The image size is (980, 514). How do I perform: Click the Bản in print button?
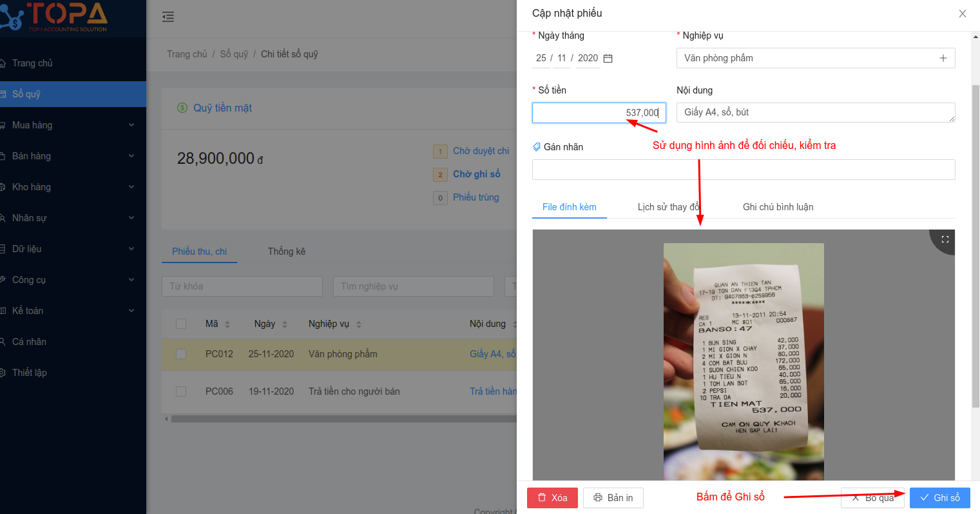point(613,498)
